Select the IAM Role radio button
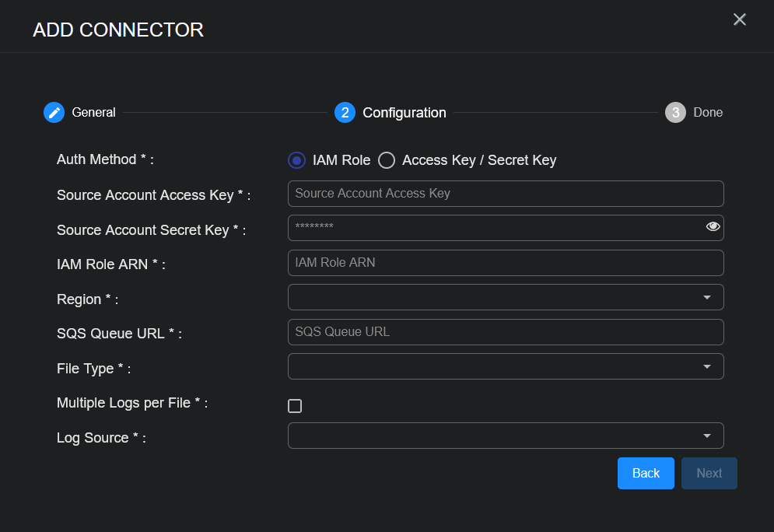This screenshot has height=532, width=774. pos(296,160)
